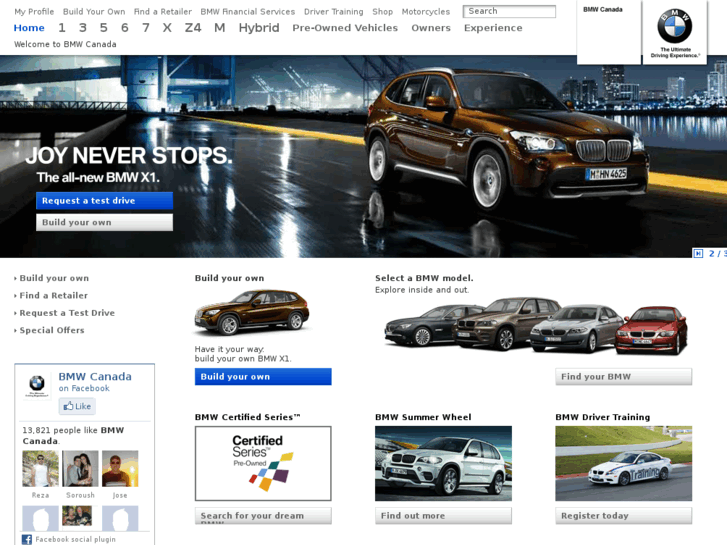This screenshot has width=727, height=545.
Task: Open Soroush's Facebook profile photo
Action: 80,468
